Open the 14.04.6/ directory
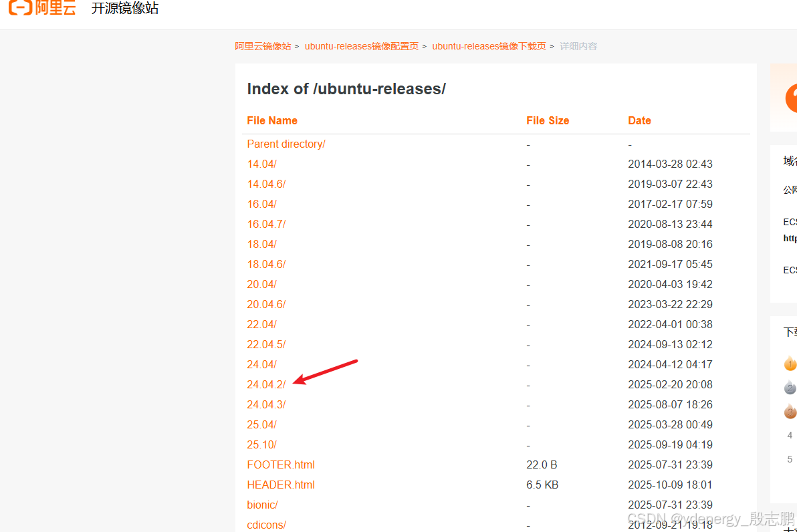797x532 pixels. 266,184
